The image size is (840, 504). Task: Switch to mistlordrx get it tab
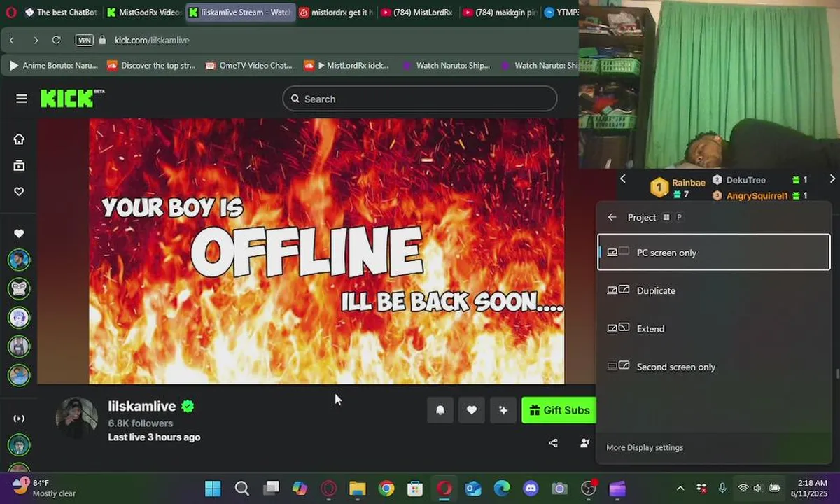coord(337,13)
